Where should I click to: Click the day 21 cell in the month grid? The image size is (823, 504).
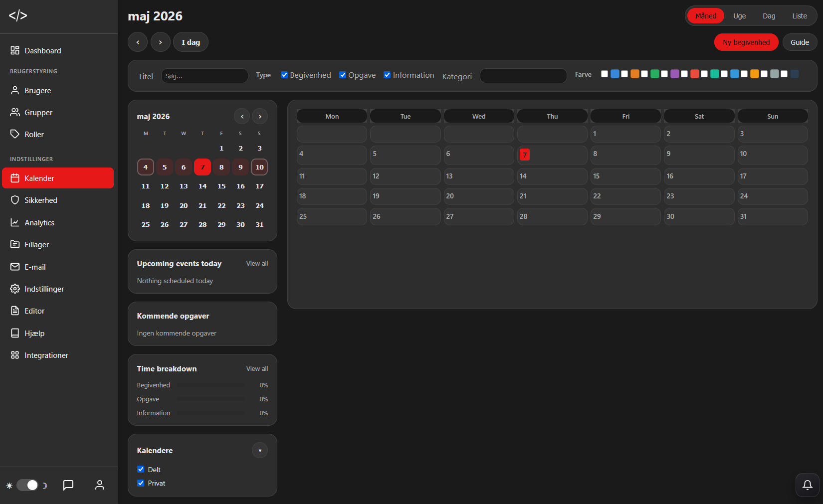pos(552,196)
